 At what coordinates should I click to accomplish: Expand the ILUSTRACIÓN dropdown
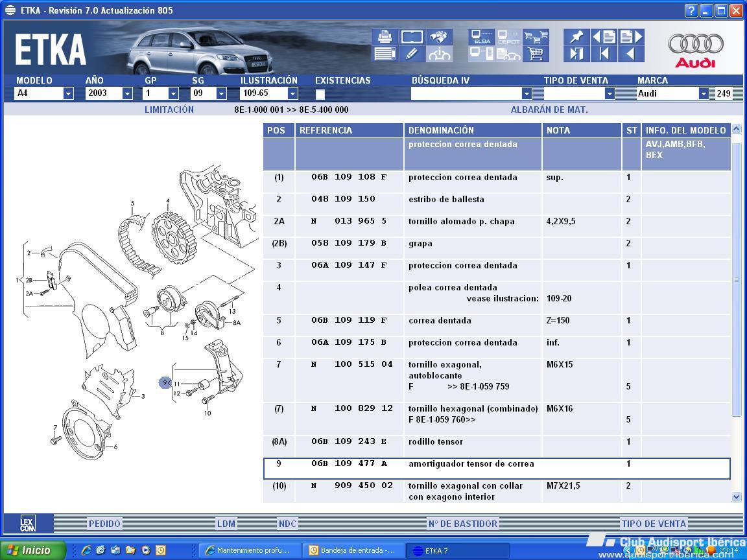tap(293, 93)
